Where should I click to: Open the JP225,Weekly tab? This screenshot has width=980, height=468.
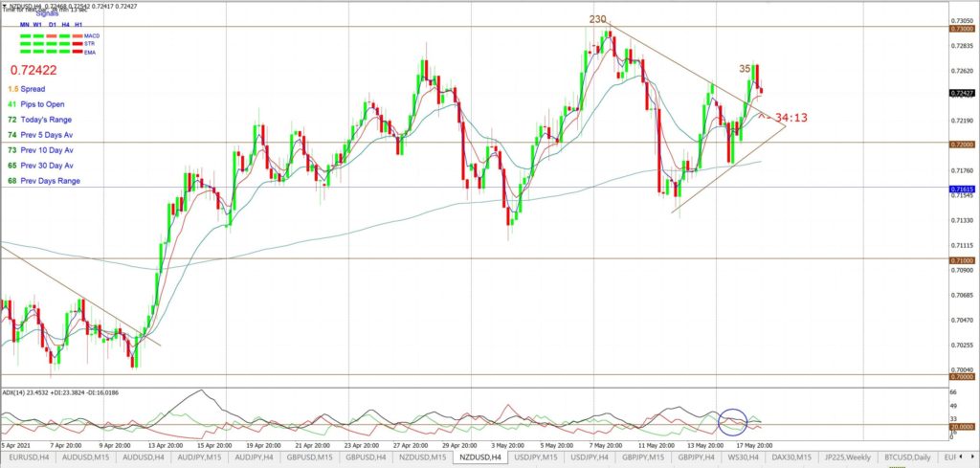pos(848,458)
